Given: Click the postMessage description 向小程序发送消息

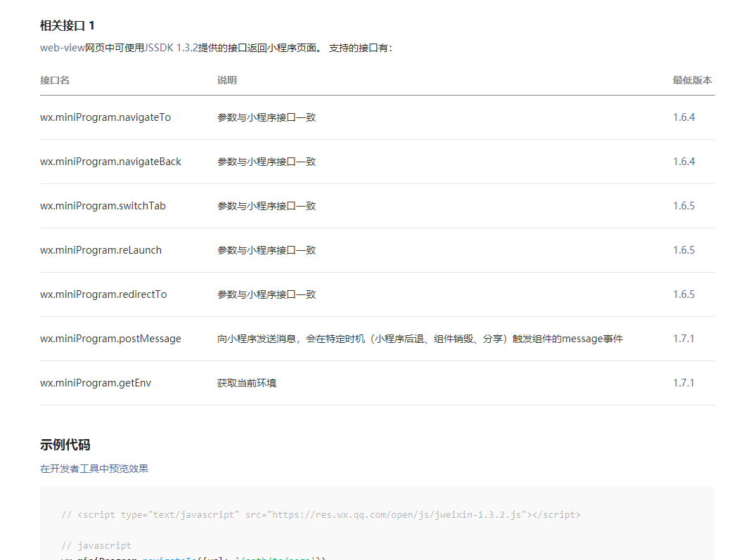Looking at the screenshot, I should click(x=420, y=339).
